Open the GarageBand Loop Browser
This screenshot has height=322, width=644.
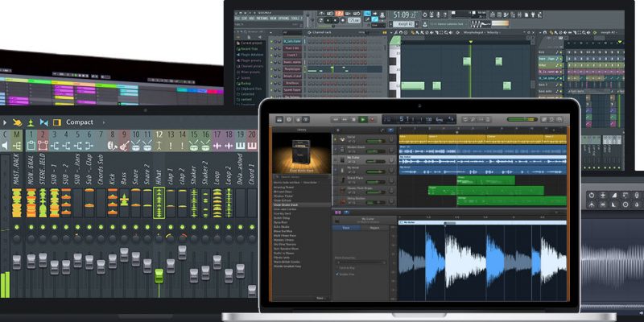point(551,119)
